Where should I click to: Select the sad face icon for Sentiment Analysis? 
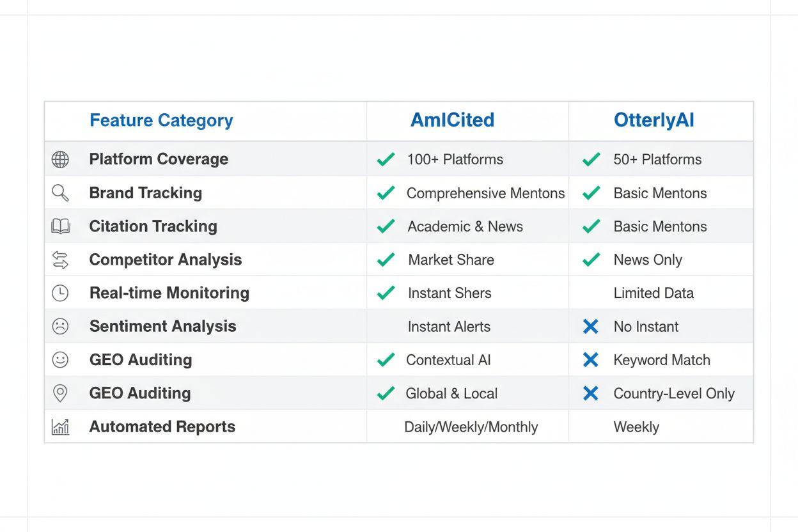pyautogui.click(x=60, y=325)
